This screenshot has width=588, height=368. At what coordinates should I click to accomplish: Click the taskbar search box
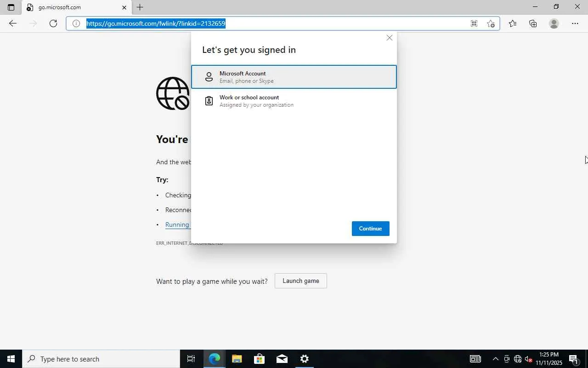(x=101, y=359)
